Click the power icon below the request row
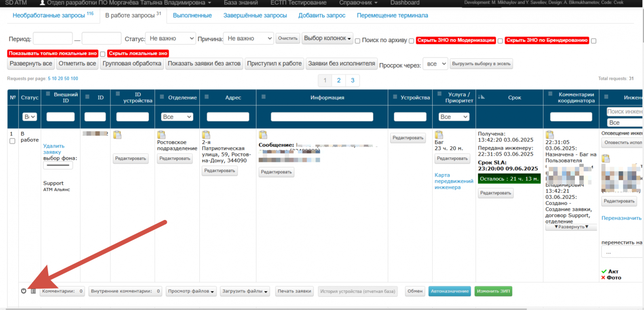This screenshot has height=310, width=644. [23, 291]
